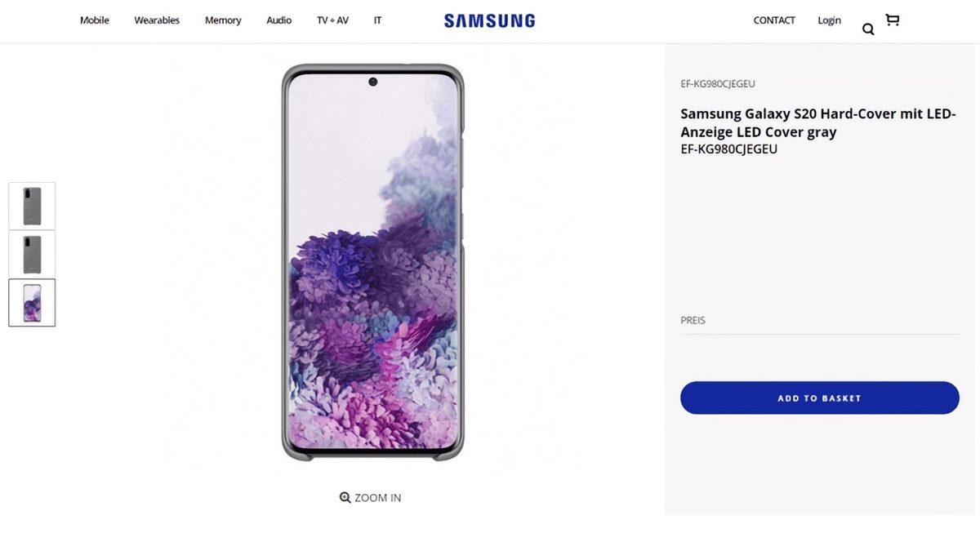Click the PREIS label
Screen dimensions: 980x551
pyautogui.click(x=692, y=319)
